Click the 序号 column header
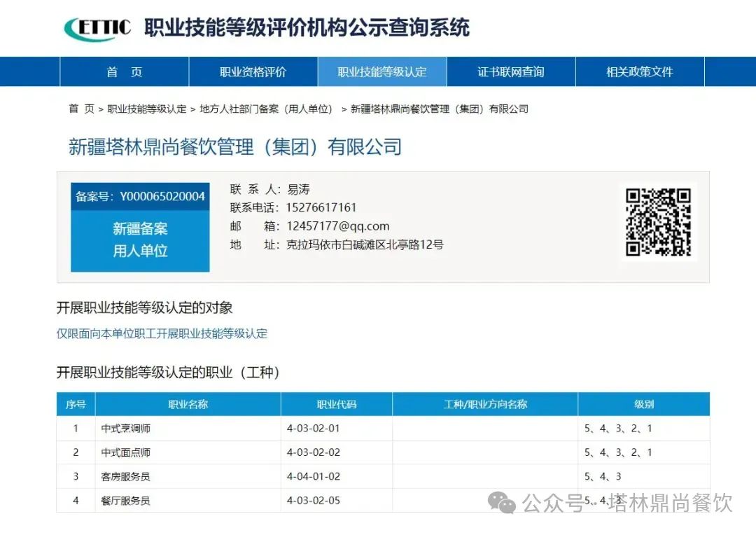 [76, 404]
